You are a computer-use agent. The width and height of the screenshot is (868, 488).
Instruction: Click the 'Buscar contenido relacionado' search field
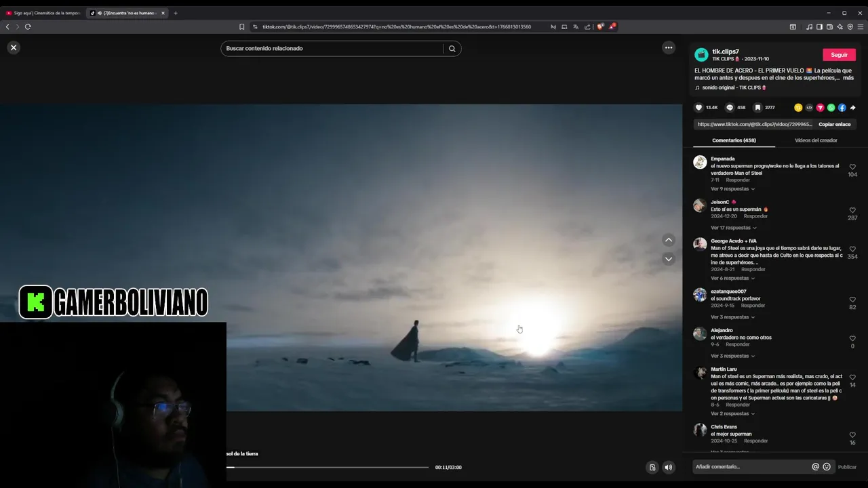[332, 48]
